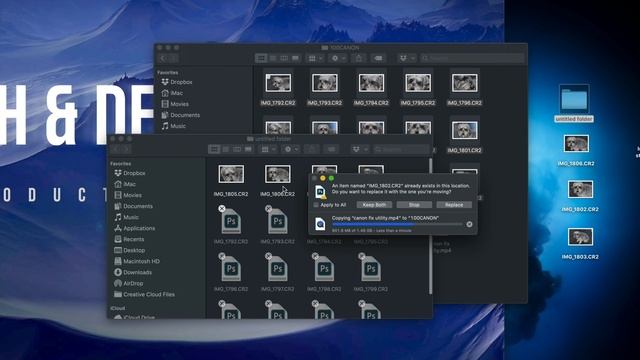The image size is (640, 360).
Task: Open group-by dropdown in 100CANON toolbar
Action: click(x=315, y=58)
